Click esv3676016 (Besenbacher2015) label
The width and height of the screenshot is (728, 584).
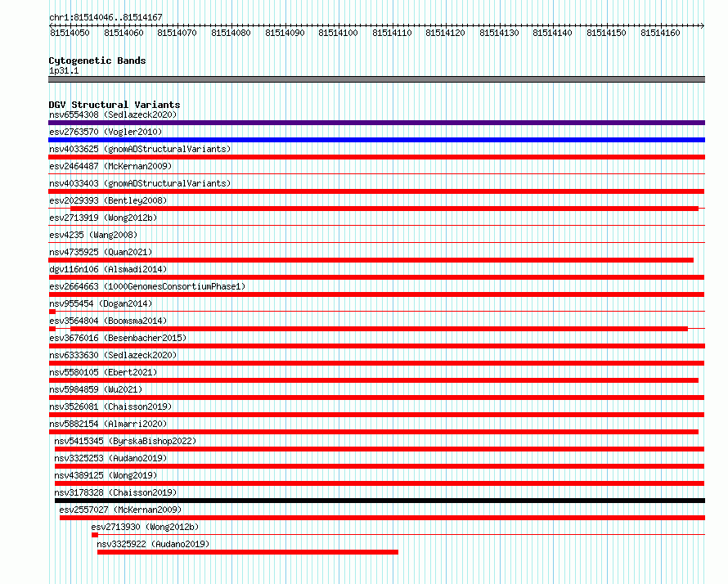(x=118, y=338)
